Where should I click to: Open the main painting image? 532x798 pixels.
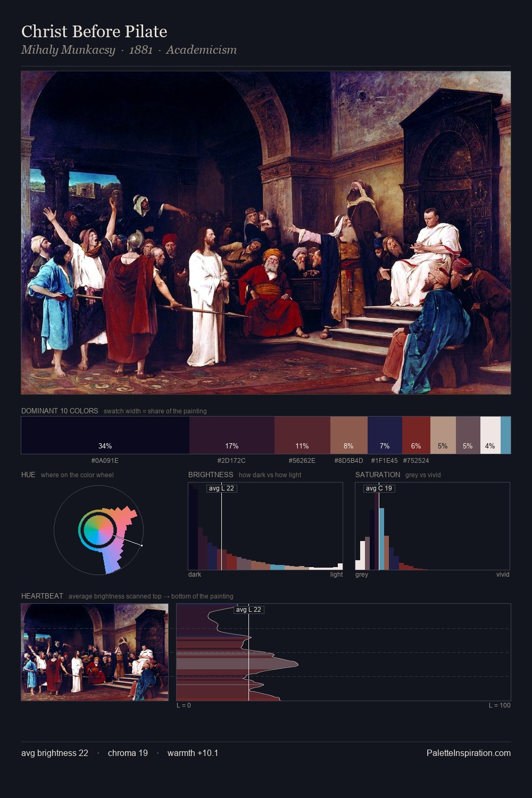click(266, 233)
